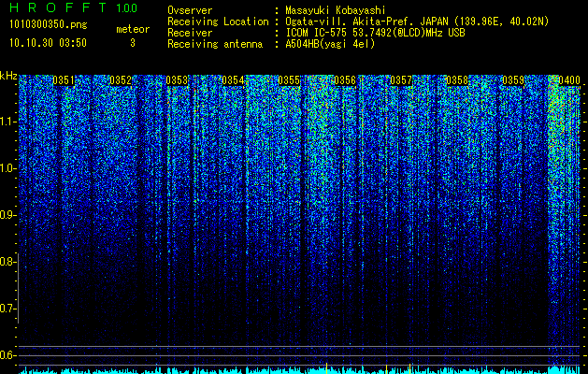This screenshot has height=374, width=588.
Task: Click the 0352 time marker
Action: [121, 80]
